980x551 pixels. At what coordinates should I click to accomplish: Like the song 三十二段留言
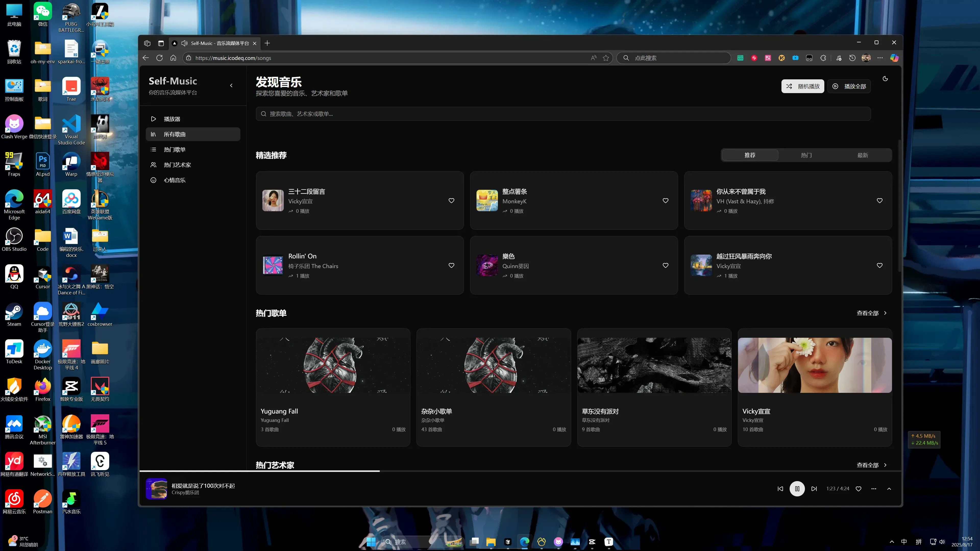tap(451, 201)
